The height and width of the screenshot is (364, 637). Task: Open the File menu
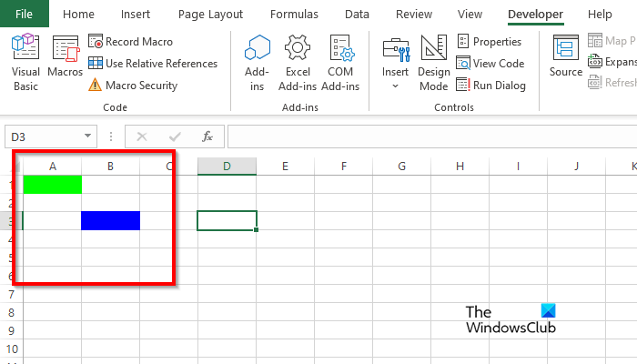coord(25,14)
